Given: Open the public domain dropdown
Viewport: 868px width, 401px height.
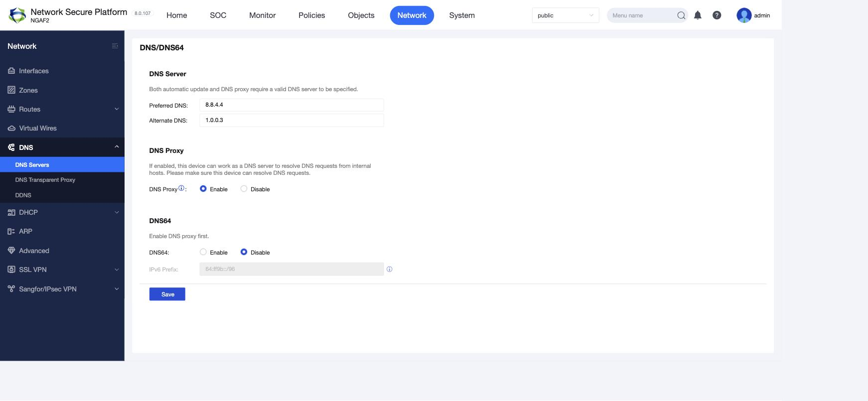Looking at the screenshot, I should pyautogui.click(x=566, y=15).
